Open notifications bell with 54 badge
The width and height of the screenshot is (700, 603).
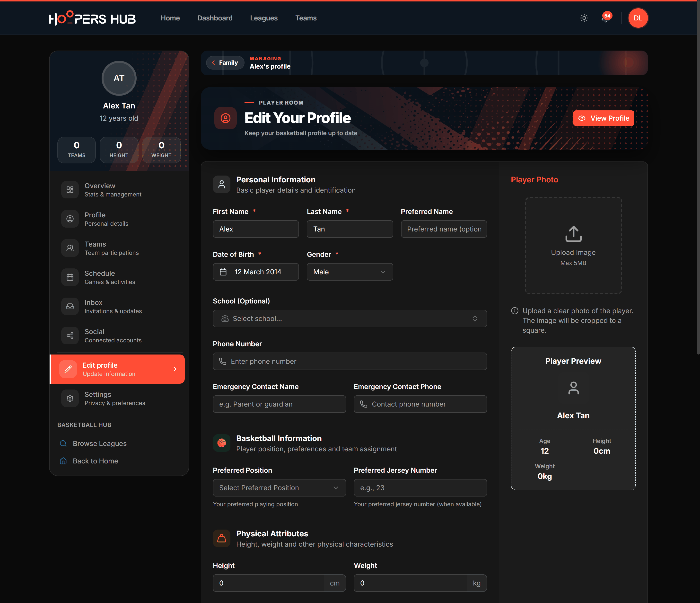[606, 18]
